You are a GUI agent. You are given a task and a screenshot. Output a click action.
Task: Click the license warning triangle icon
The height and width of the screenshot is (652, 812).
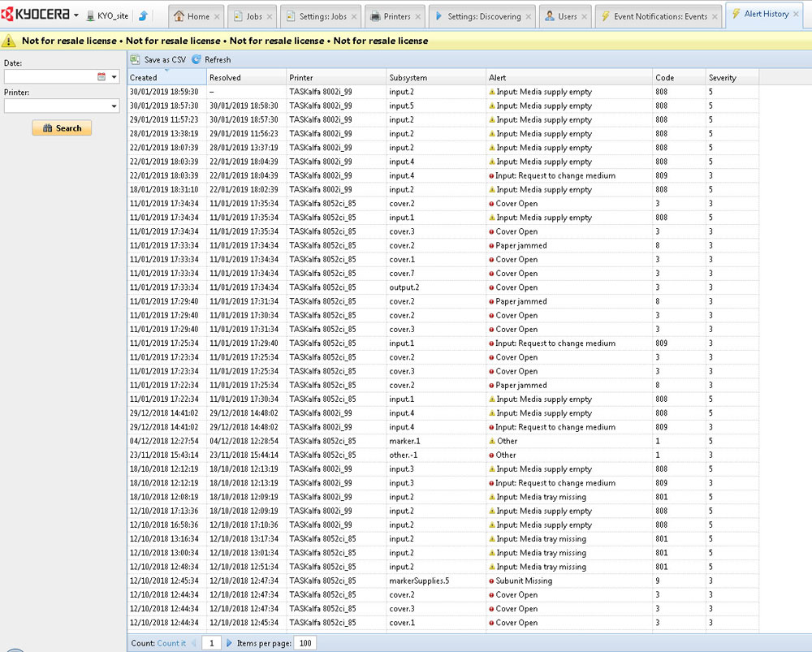tap(9, 41)
